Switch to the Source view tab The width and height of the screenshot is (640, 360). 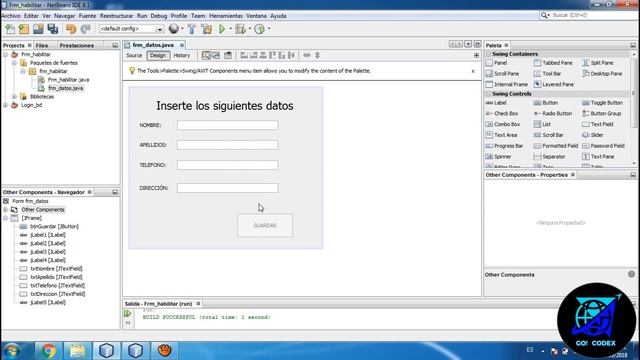click(134, 55)
